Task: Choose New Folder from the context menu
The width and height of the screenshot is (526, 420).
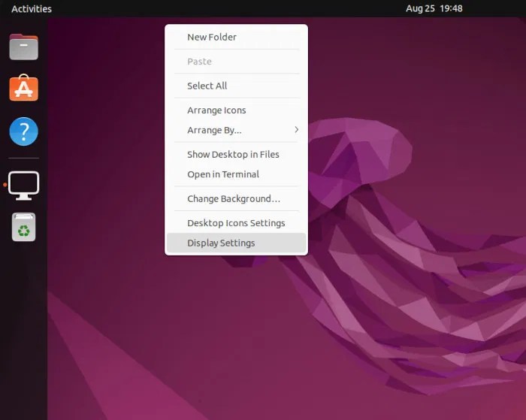Action: point(236,38)
